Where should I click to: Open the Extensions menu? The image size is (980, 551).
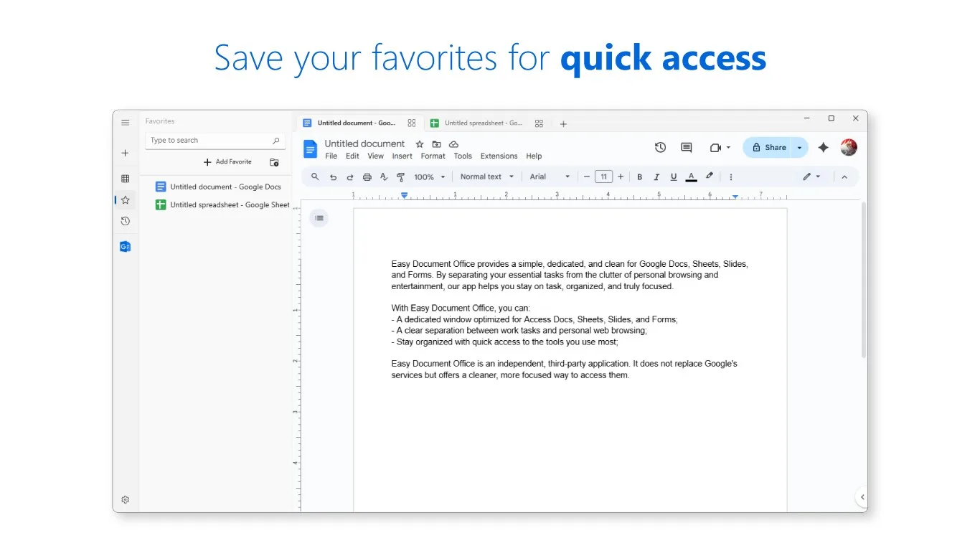499,156
